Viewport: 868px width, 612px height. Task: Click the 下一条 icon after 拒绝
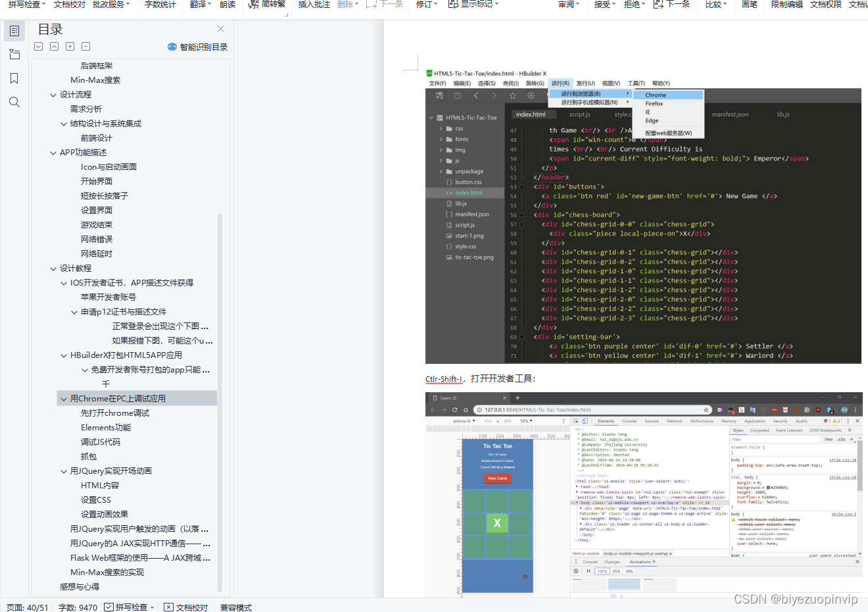658,4
